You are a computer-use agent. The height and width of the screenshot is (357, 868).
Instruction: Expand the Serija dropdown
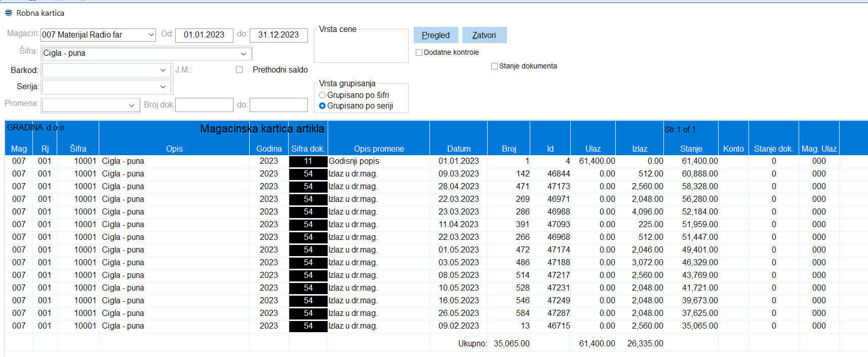coord(163,87)
